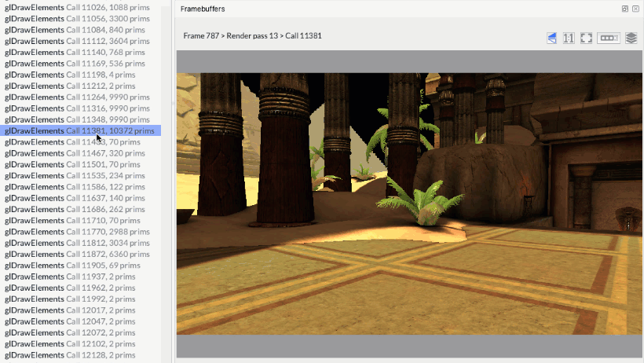Click highlighted Call 11381, 10372 prims row
This screenshot has height=363, width=644.
click(x=79, y=130)
